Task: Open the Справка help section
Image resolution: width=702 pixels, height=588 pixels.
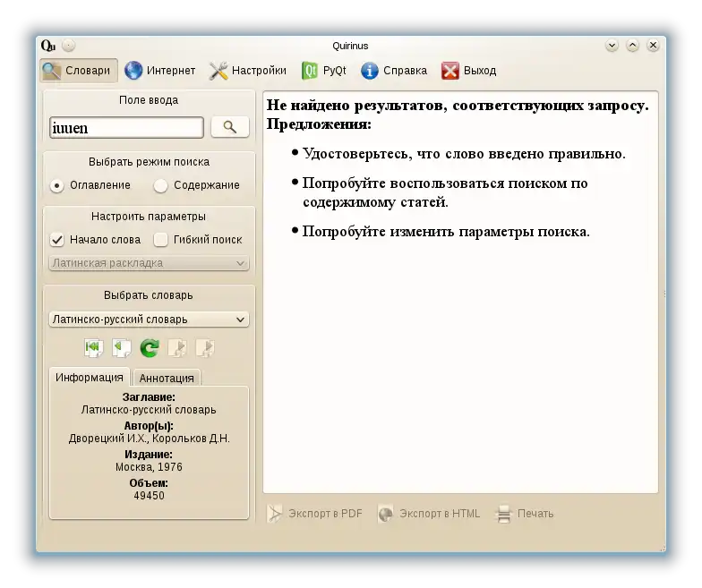Action: [394, 71]
